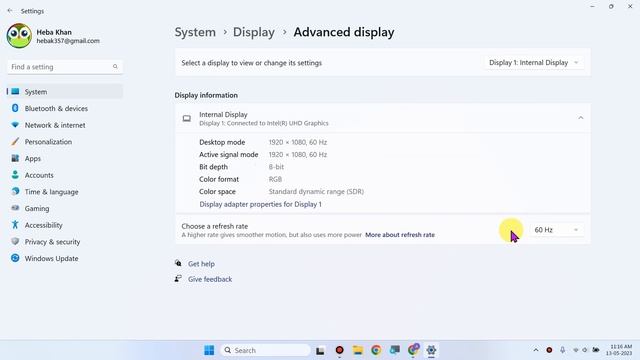Open the 60 Hz refresh rate dropdown
This screenshot has width=640, height=360.
tap(556, 230)
